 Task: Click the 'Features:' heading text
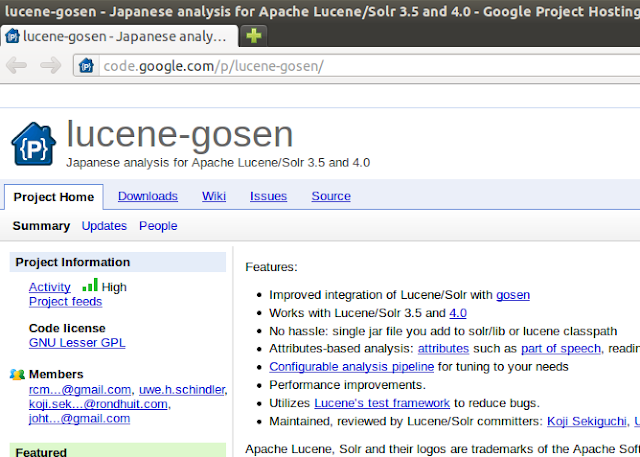pyautogui.click(x=271, y=267)
